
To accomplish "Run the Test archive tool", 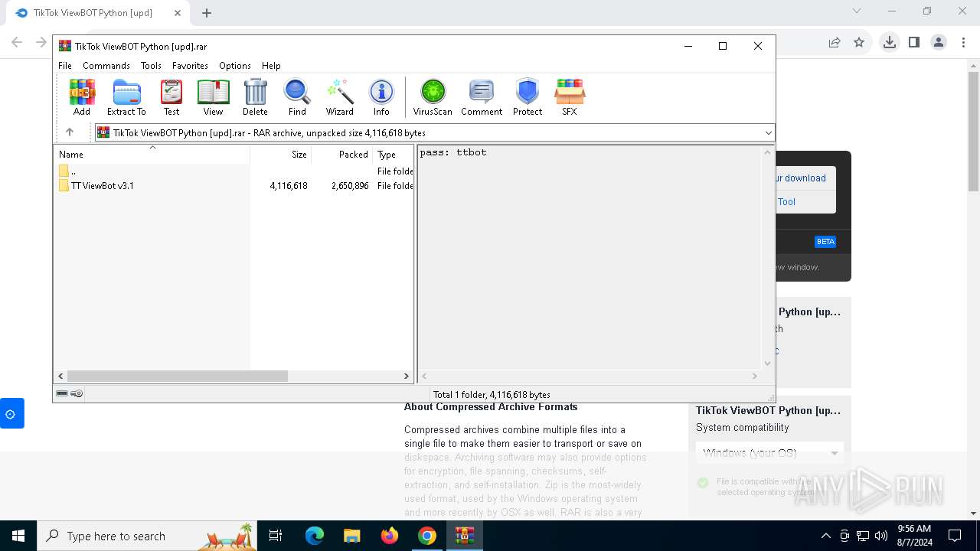I will point(171,97).
